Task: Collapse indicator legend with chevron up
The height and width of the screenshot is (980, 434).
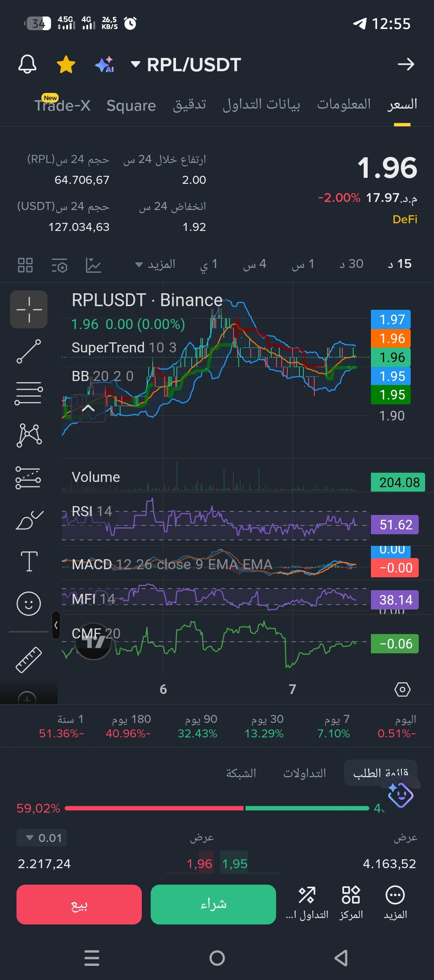Action: coord(88,409)
